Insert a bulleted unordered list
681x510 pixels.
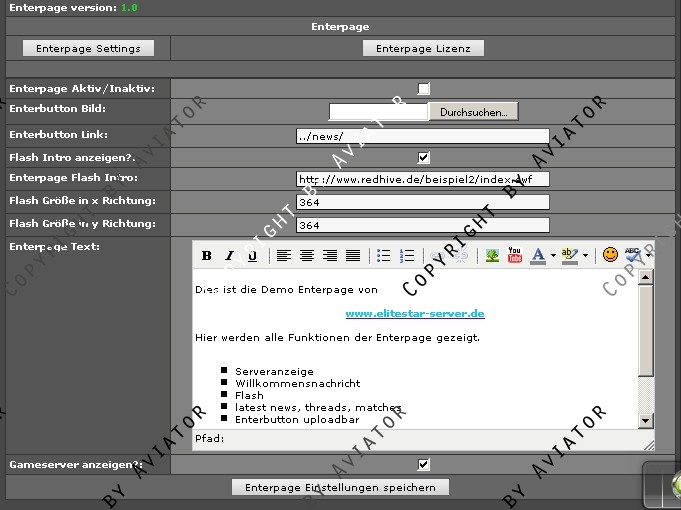pyautogui.click(x=384, y=256)
